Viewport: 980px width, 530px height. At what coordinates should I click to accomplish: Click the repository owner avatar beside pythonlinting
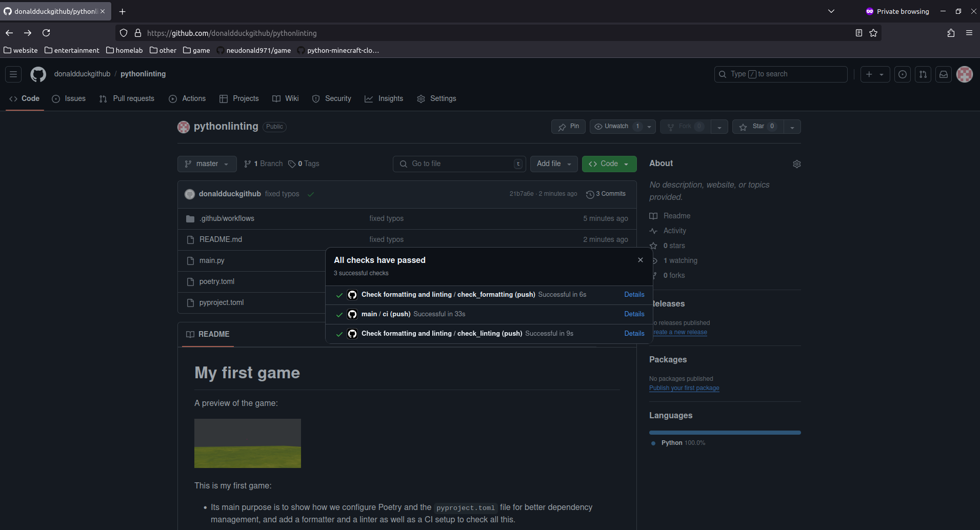[x=184, y=127]
